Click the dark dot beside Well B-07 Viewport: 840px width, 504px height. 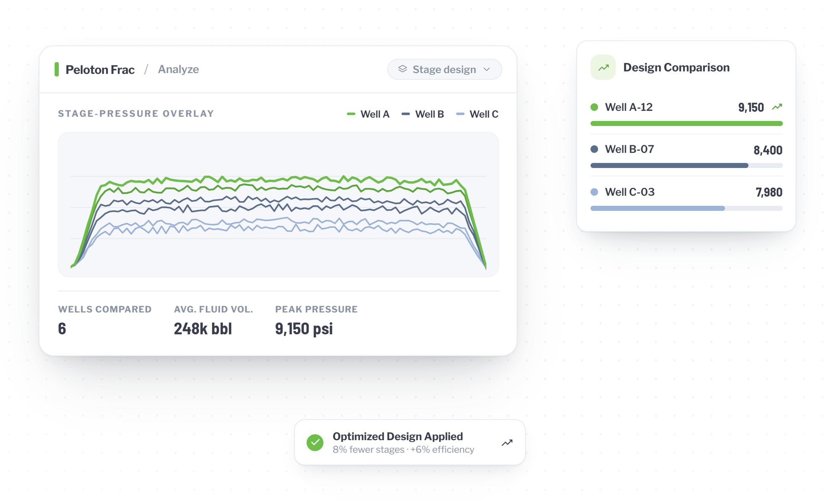(594, 149)
